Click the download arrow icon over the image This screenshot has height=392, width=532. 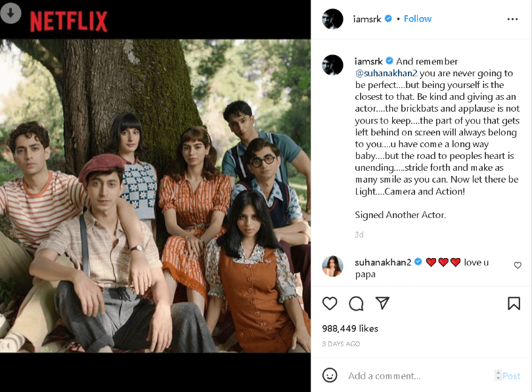point(11,13)
